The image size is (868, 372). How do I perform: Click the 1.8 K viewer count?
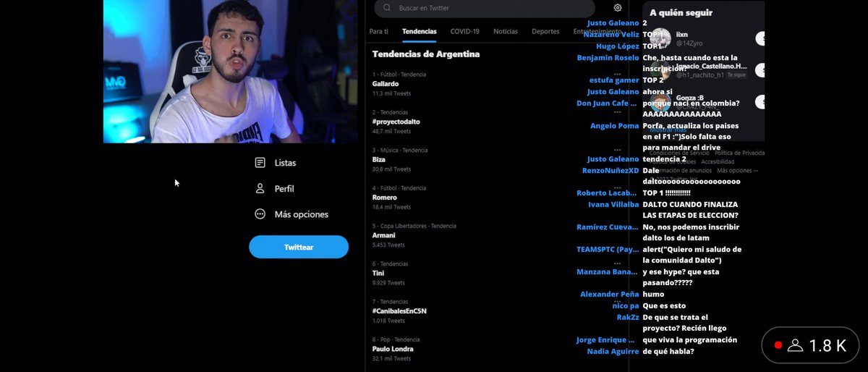point(827,346)
